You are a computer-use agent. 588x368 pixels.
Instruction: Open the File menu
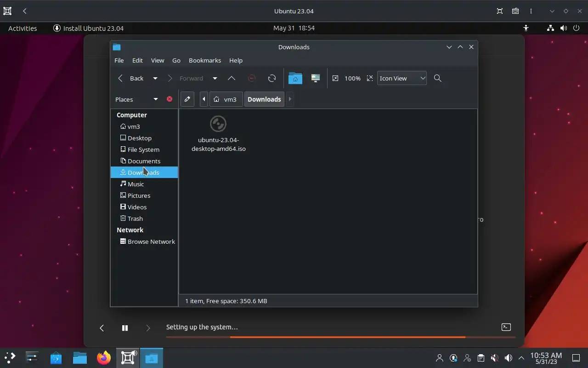[x=119, y=60]
